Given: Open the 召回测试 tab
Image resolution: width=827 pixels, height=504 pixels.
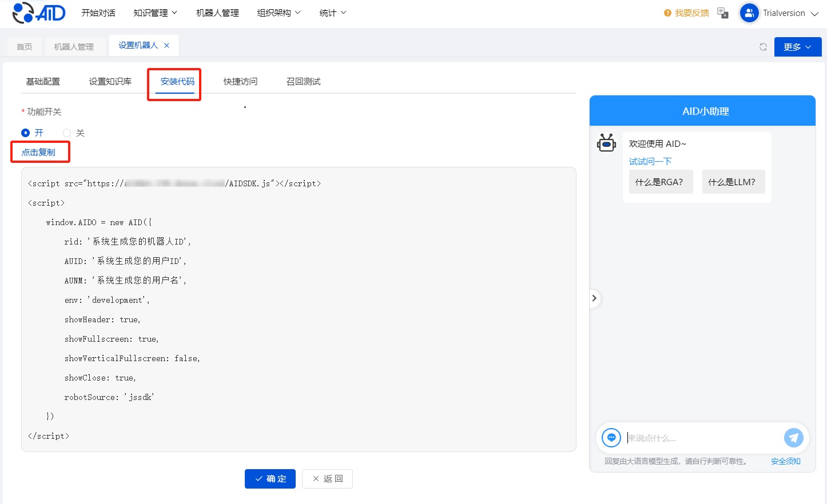Looking at the screenshot, I should point(303,82).
